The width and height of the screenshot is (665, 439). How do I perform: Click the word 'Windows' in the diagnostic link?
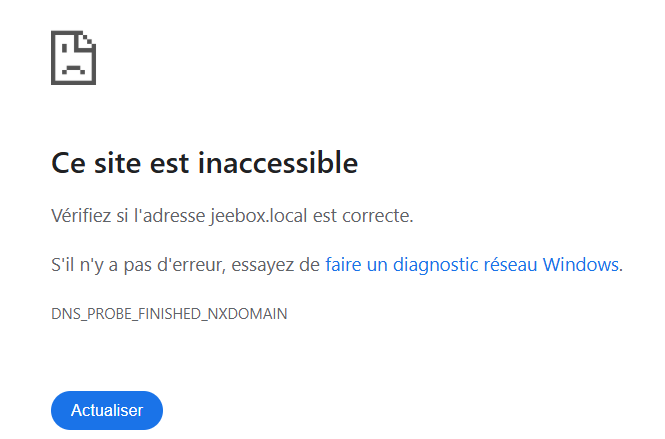tap(581, 265)
